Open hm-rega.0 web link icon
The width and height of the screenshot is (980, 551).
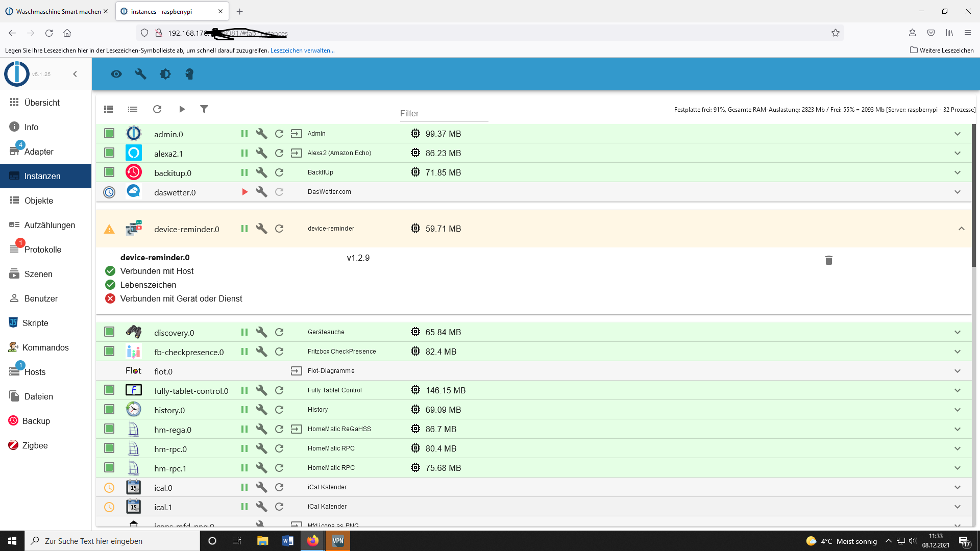click(296, 429)
